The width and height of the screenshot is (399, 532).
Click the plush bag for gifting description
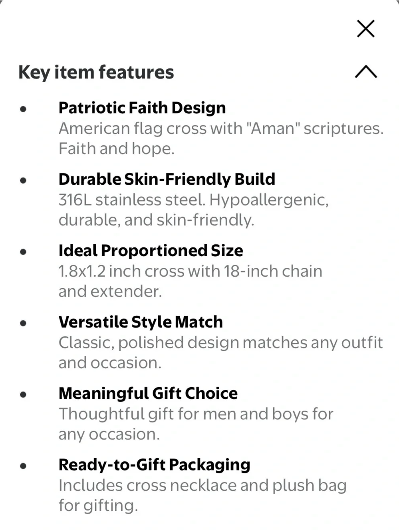tap(202, 495)
